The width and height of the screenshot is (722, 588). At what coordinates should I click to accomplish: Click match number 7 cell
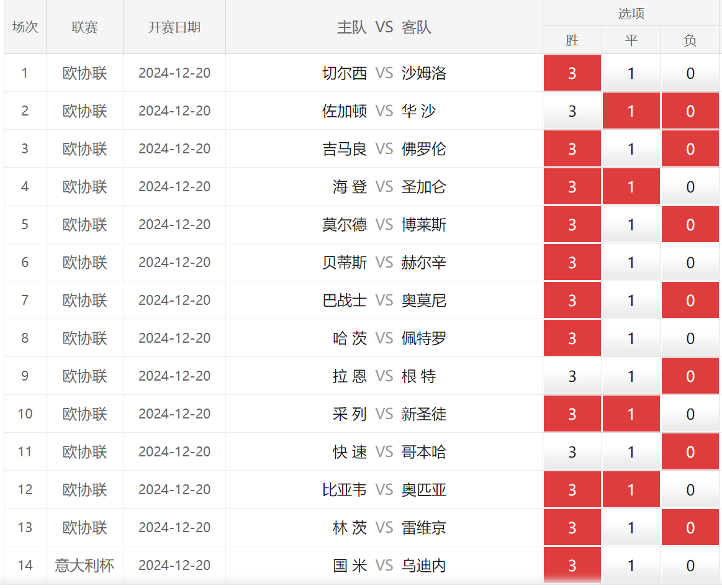click(25, 301)
